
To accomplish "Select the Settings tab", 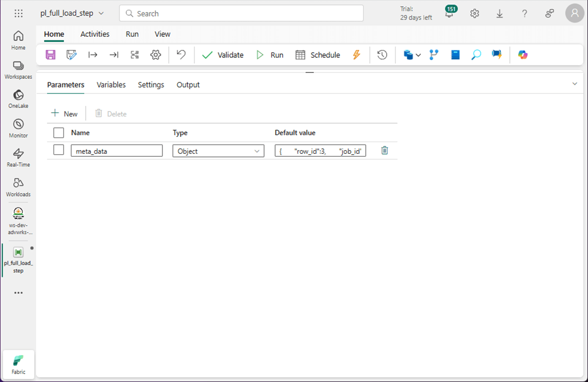I will coord(151,85).
